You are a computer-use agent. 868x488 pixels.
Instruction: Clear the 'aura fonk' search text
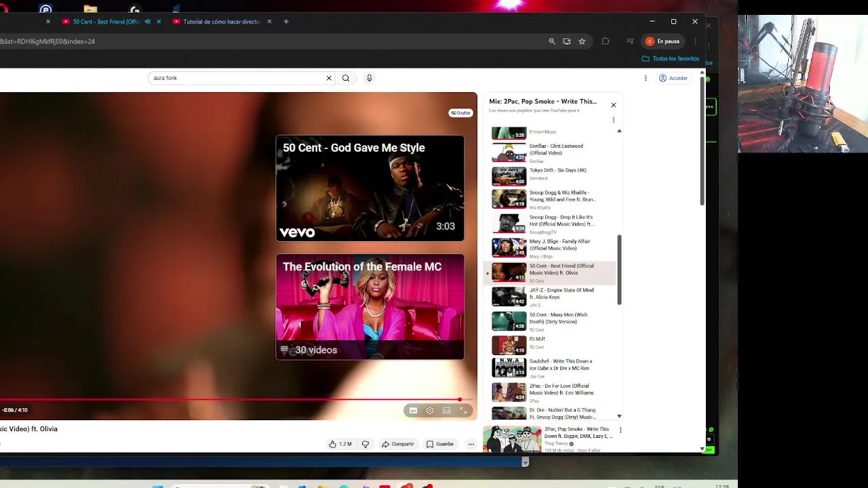[329, 78]
